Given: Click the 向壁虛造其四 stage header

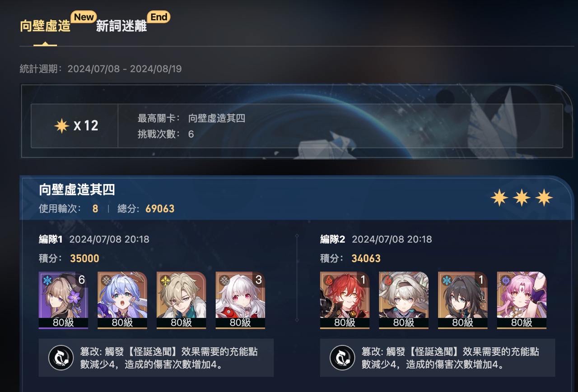Looking at the screenshot, I should pos(77,189).
